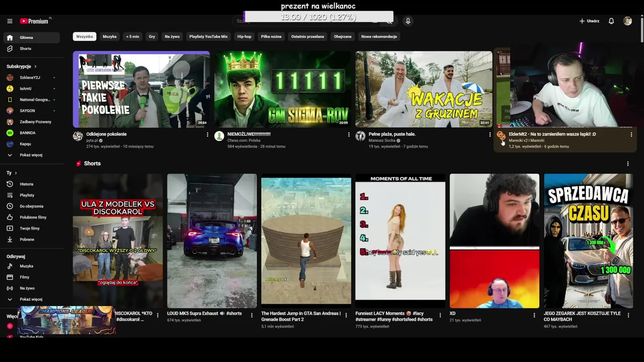Viewport: 644px width, 362px height.
Task: Open the XD short thumbnail
Action: (494, 241)
